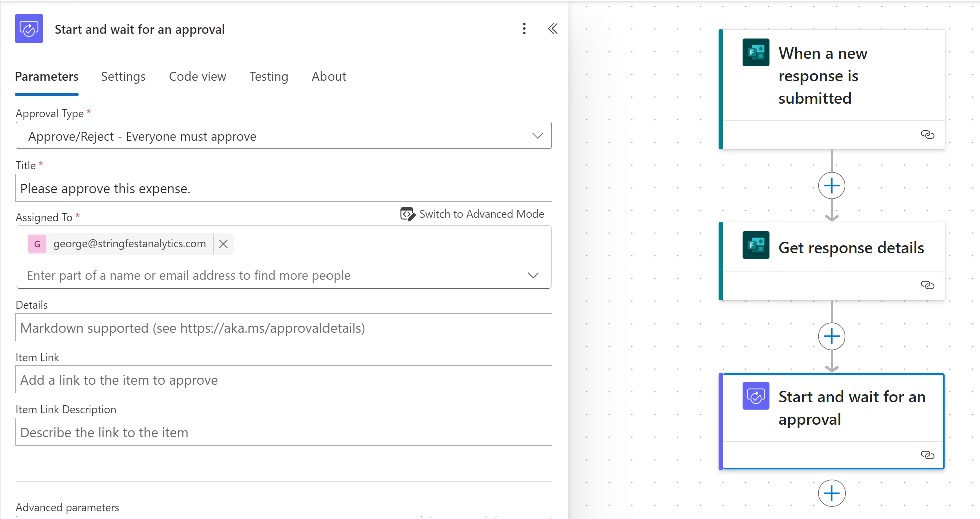The width and height of the screenshot is (980, 519).
Task: Go to the Testing tab
Action: coord(269,77)
